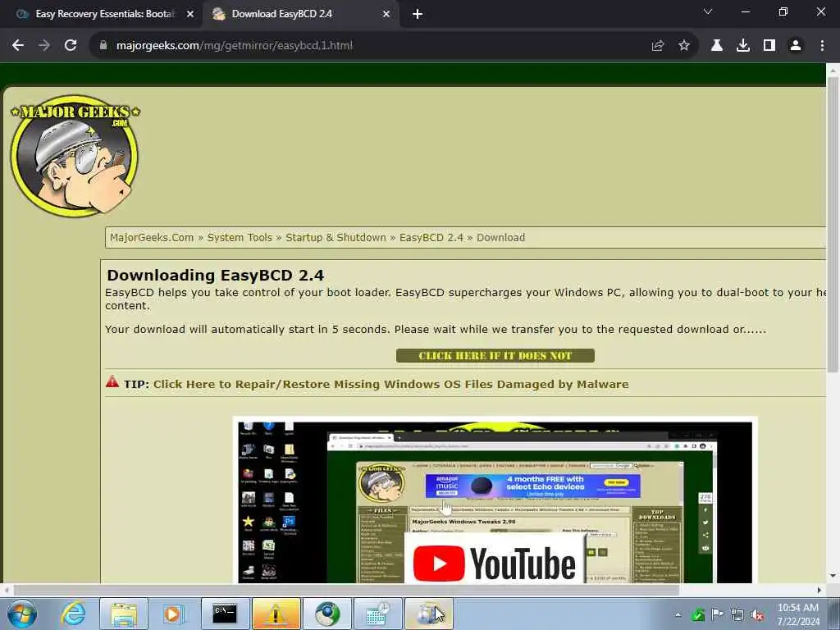The width and height of the screenshot is (840, 630).
Task: Bookmark this page with the star
Action: pyautogui.click(x=684, y=46)
